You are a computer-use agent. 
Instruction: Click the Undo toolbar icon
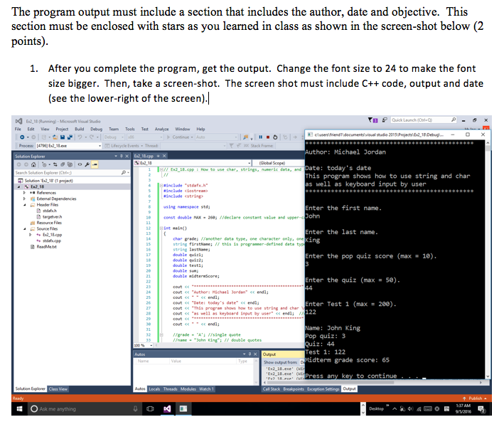[80, 137]
